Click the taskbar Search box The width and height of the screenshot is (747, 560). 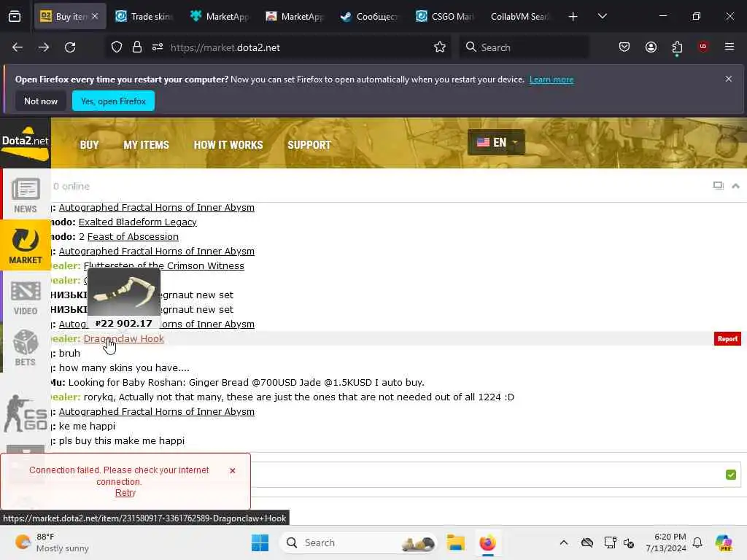pyautogui.click(x=358, y=542)
